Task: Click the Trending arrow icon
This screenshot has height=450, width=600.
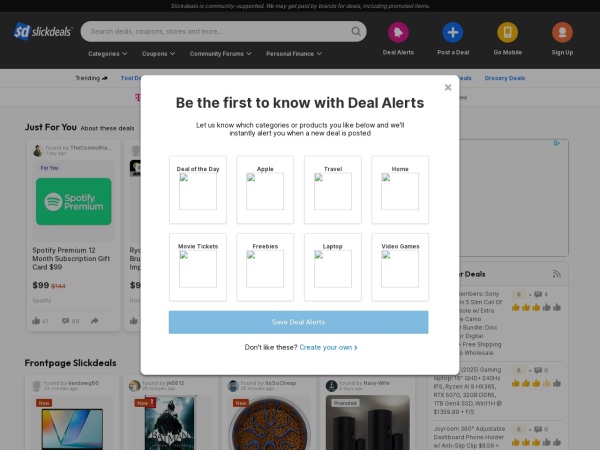Action: 105,78
